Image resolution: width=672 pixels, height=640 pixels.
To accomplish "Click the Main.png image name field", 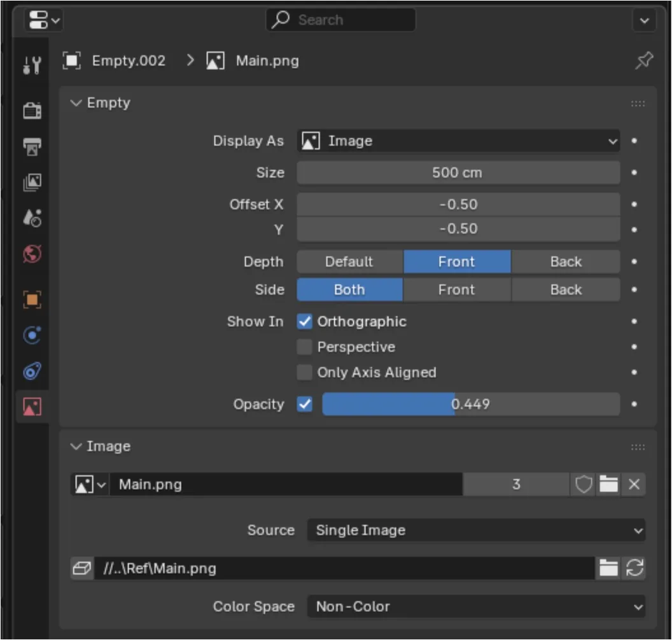I will click(x=286, y=485).
